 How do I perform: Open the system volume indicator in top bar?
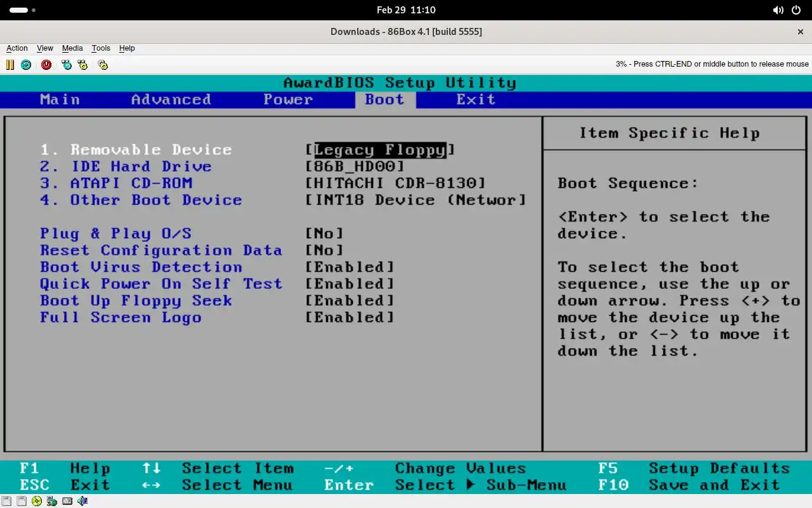tap(778, 10)
